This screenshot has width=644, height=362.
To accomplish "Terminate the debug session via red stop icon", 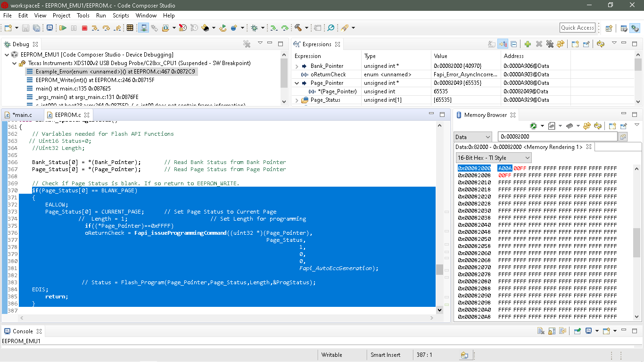I will (x=85, y=28).
